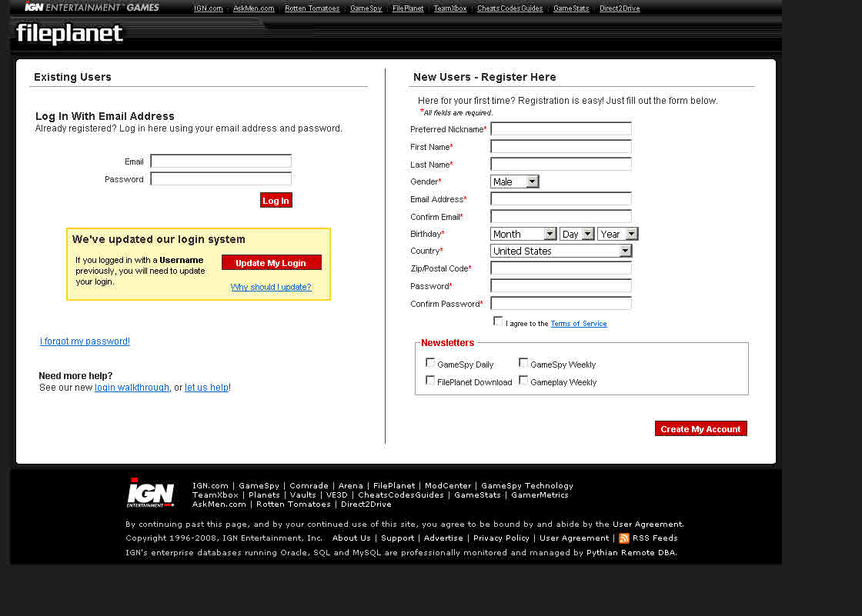Click the orange RSS feed icon

coord(623,538)
